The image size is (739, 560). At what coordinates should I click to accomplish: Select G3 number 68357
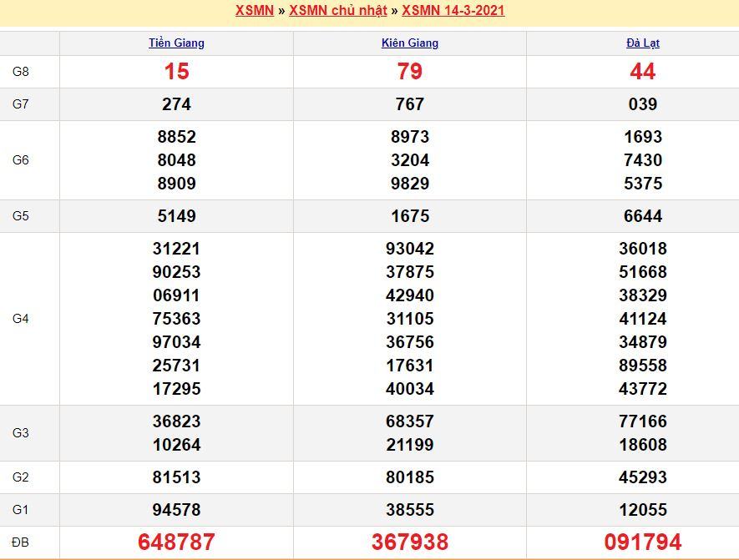[x=410, y=421]
